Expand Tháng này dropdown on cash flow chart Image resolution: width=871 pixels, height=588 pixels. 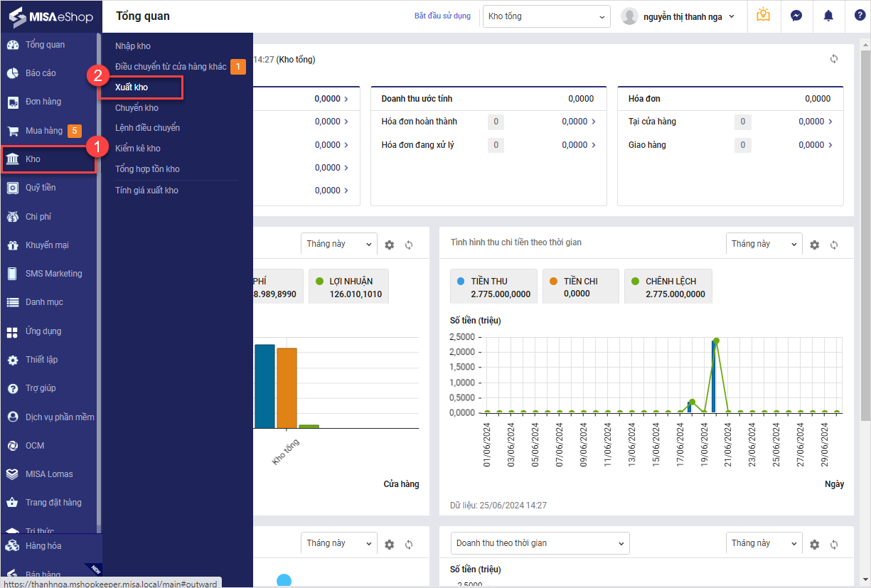pyautogui.click(x=763, y=244)
